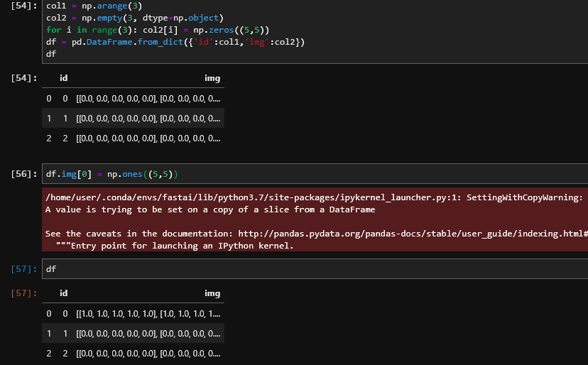This screenshot has width=588, height=365.
Task: Select highlighted row 1 in the second table
Action: tap(134, 333)
